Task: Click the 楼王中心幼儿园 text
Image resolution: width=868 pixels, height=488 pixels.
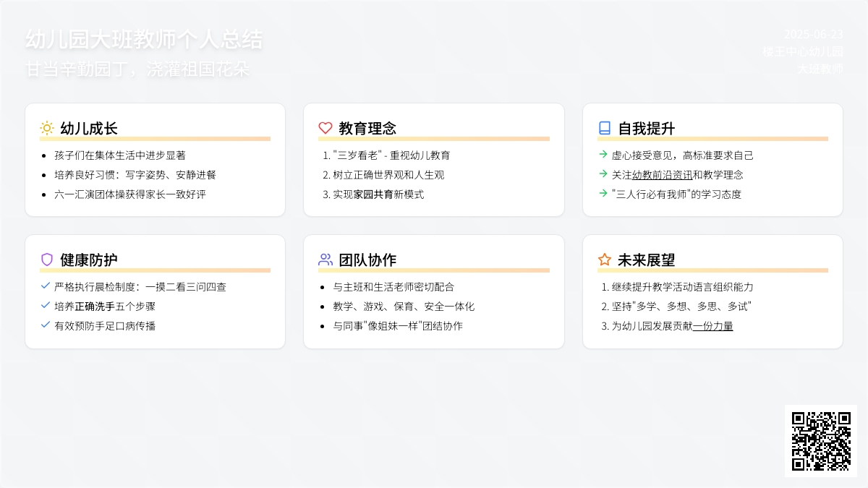Action: click(x=803, y=51)
